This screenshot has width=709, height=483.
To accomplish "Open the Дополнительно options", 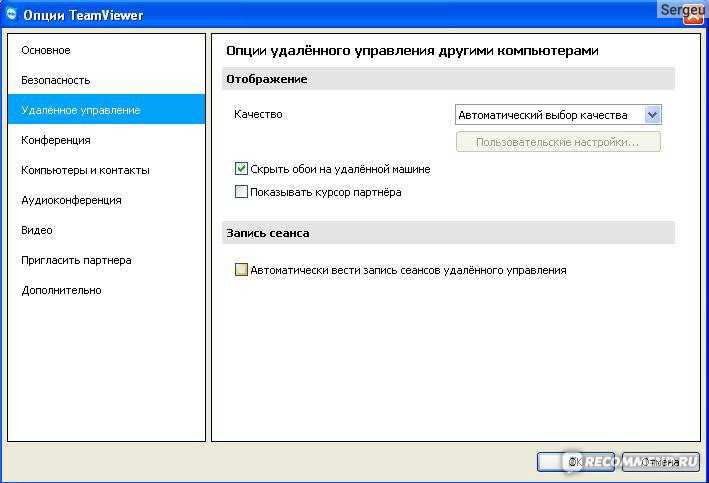I will 106,290.
